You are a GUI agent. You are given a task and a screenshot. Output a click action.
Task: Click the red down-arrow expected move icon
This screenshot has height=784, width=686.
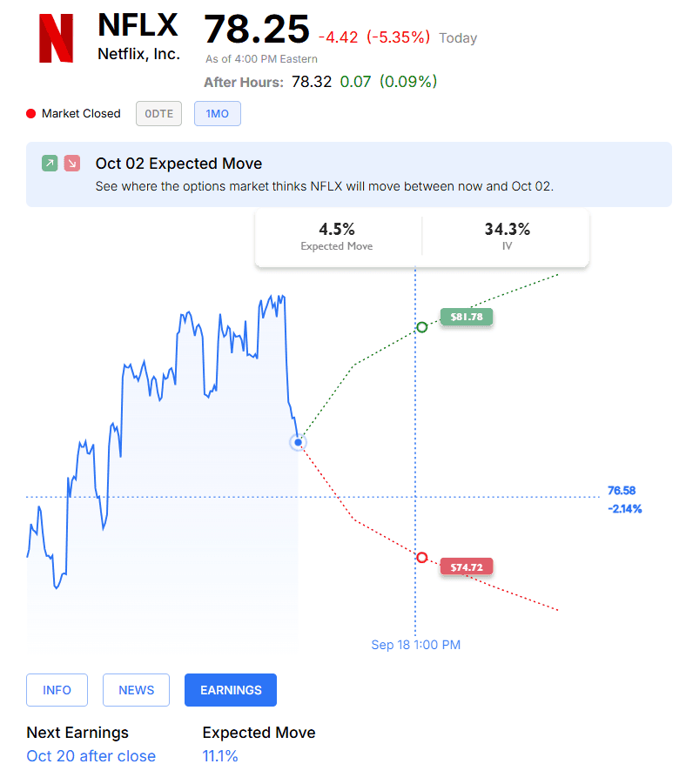coord(72,163)
